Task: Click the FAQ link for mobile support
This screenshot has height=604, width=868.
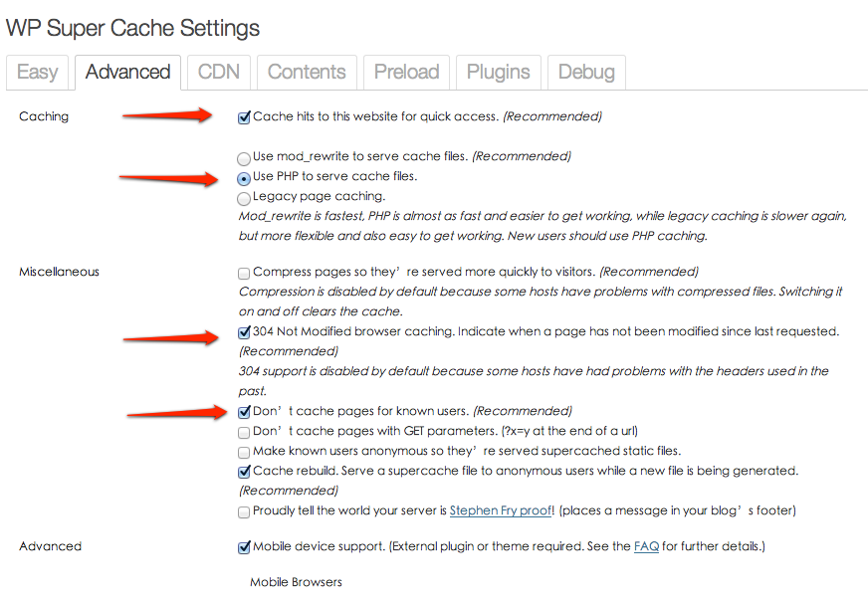Action: coord(646,546)
